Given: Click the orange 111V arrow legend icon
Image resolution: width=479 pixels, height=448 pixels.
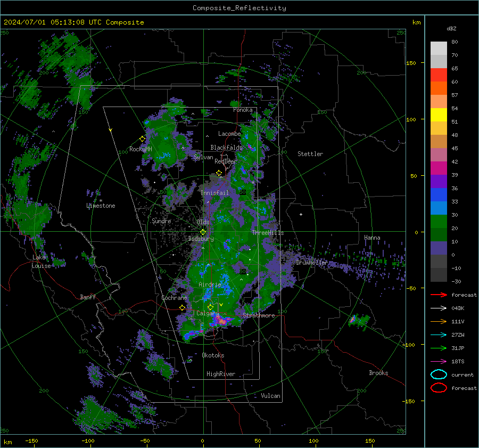Looking at the screenshot, I should tap(439, 321).
